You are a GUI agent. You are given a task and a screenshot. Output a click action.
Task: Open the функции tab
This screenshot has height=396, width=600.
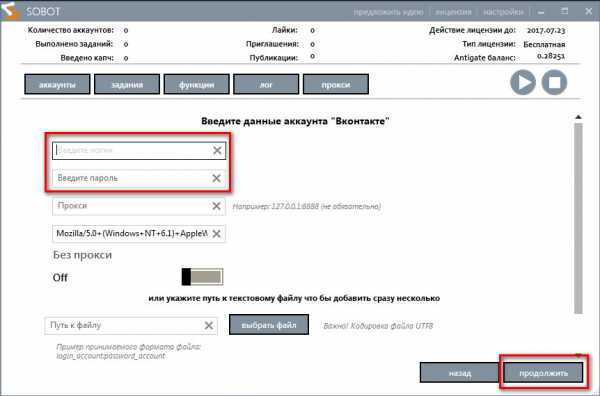click(x=197, y=84)
